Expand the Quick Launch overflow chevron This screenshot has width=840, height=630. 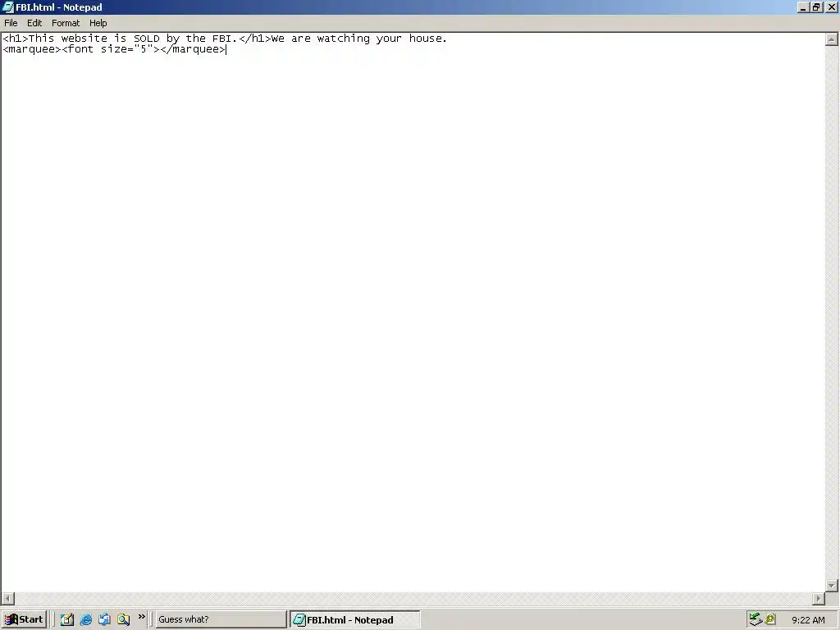(x=141, y=617)
